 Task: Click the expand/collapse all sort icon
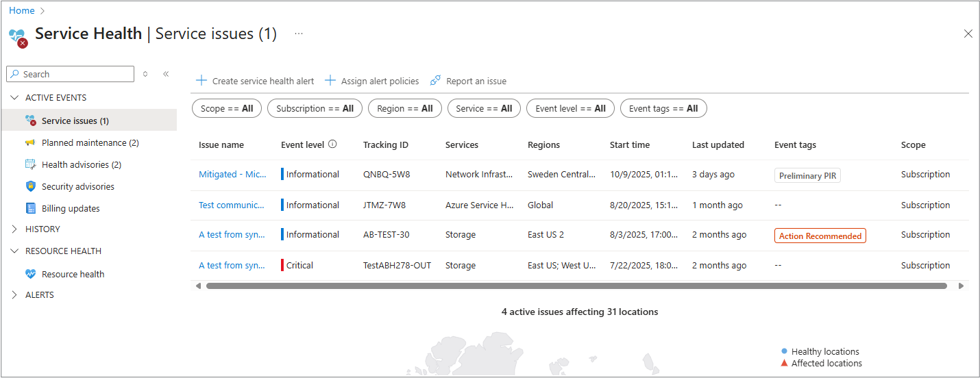[x=145, y=74]
